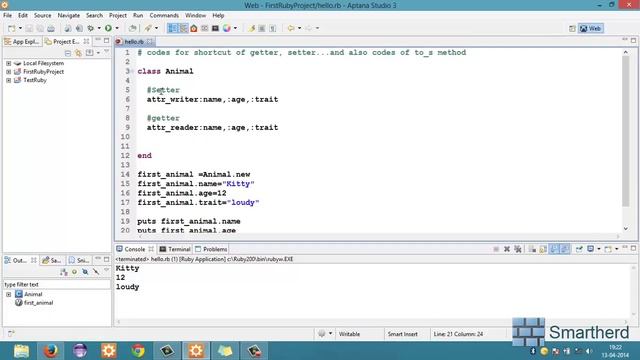Click the yellow Back navigation arrow
The width and height of the screenshot is (640, 360).
[x=291, y=28]
